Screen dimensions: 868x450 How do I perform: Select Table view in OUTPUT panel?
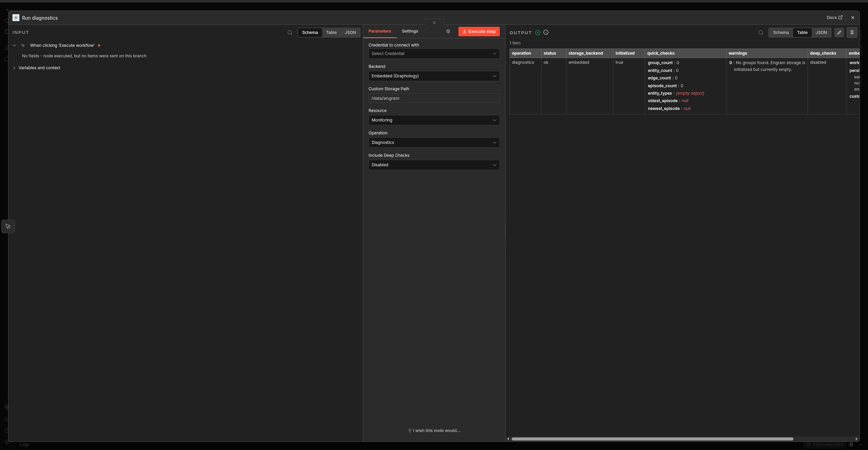pyautogui.click(x=802, y=33)
